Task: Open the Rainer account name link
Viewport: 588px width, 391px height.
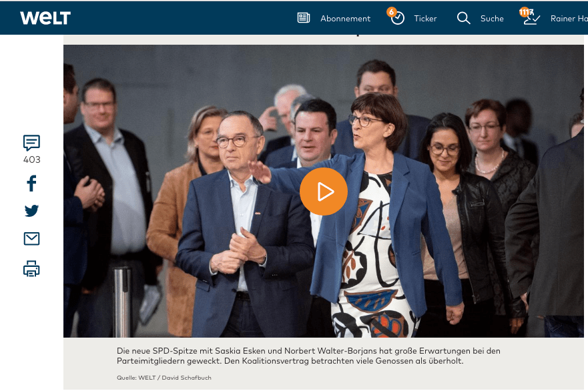Action: 568,19
